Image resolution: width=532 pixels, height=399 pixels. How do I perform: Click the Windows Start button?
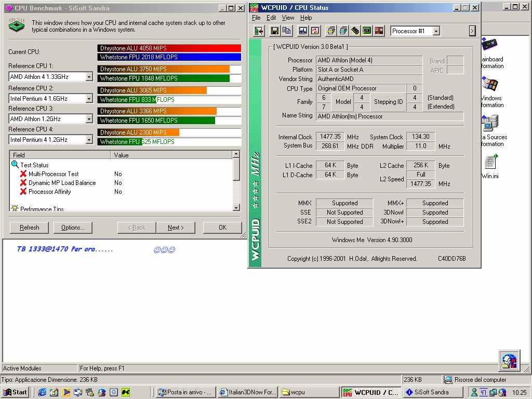(x=15, y=392)
